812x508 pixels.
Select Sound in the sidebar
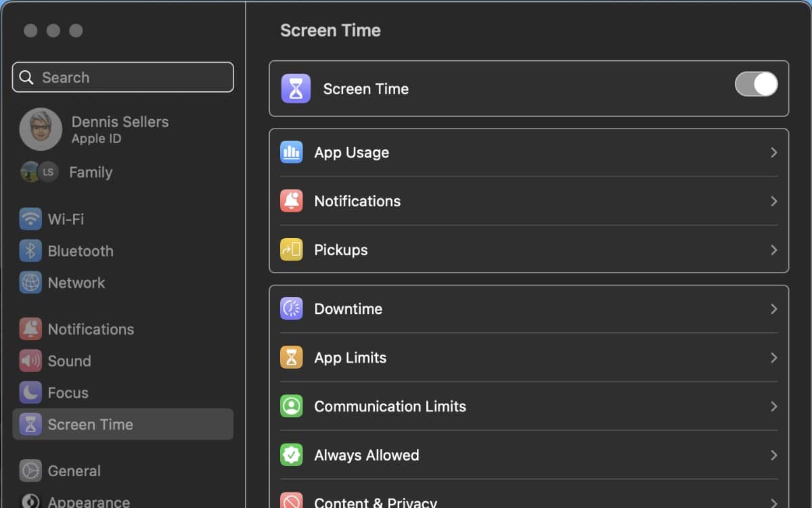(69, 361)
